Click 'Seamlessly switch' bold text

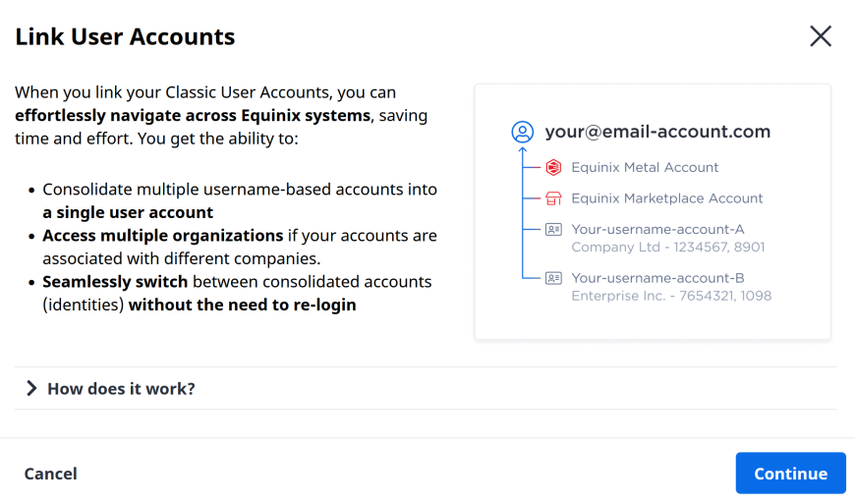[115, 282]
